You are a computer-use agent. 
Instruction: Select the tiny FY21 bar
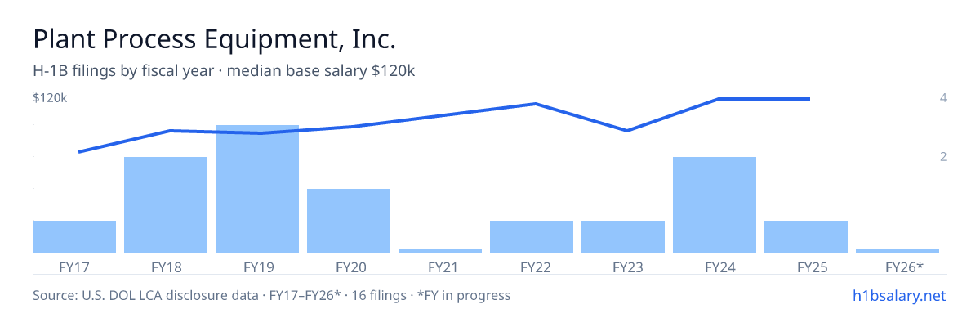pyautogui.click(x=440, y=250)
